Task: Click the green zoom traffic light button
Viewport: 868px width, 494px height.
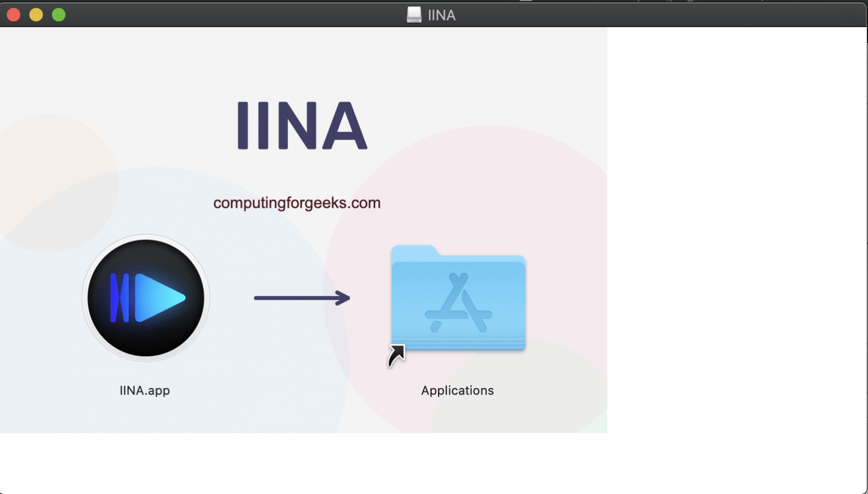Action: (x=58, y=15)
